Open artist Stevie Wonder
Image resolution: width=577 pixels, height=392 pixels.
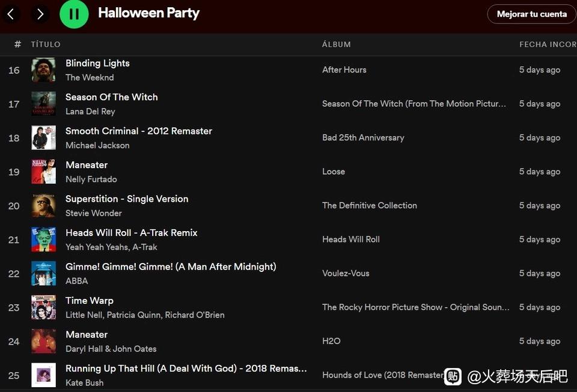point(94,213)
